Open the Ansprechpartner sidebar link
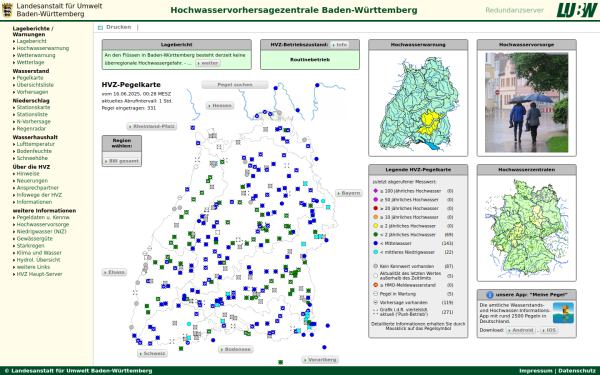This screenshot has width=600, height=375. [38, 188]
